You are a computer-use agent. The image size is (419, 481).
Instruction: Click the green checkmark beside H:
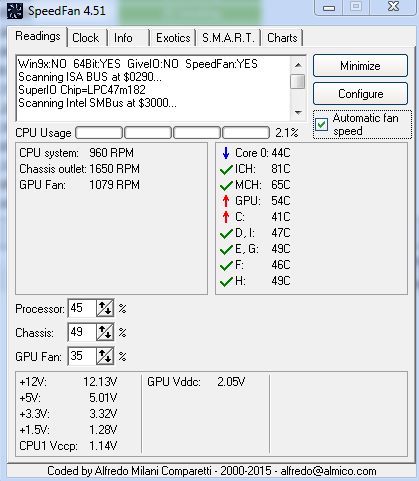coord(226,281)
